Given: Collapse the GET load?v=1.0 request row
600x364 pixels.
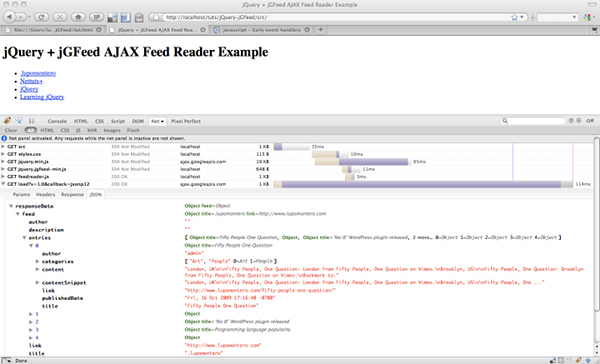Looking at the screenshot, I should click(3, 184).
